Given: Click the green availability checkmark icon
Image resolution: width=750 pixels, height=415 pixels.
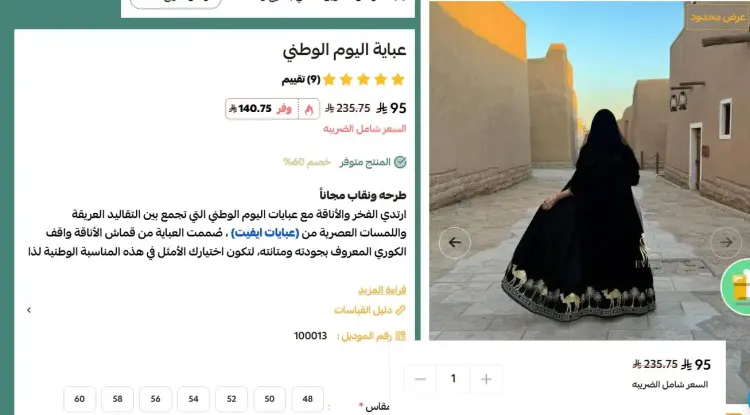Looking at the screenshot, I should tap(400, 162).
